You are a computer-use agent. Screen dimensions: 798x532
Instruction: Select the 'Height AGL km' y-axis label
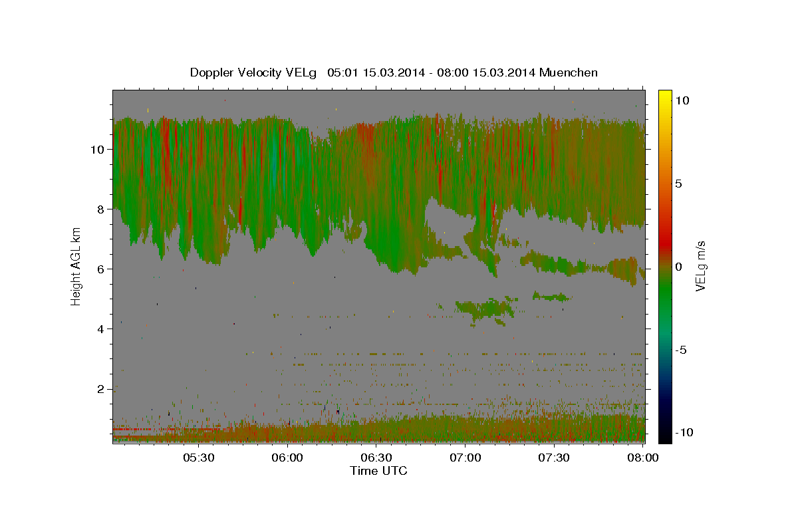point(76,265)
